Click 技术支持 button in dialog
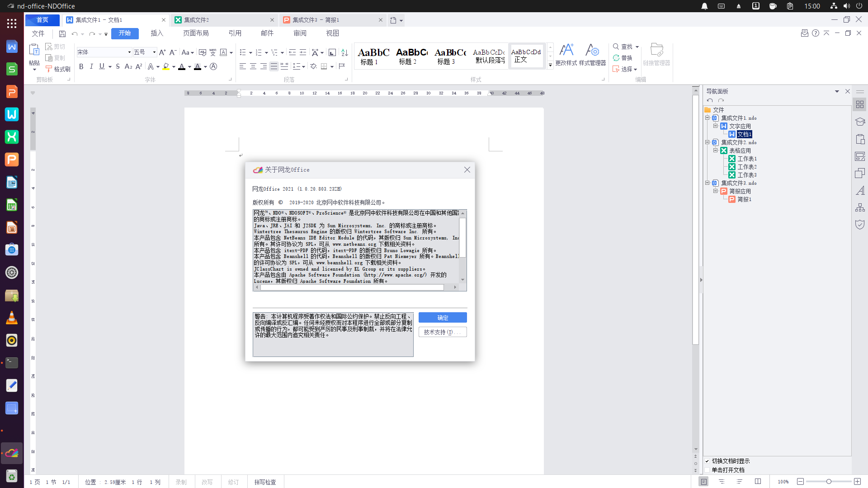 pos(443,332)
